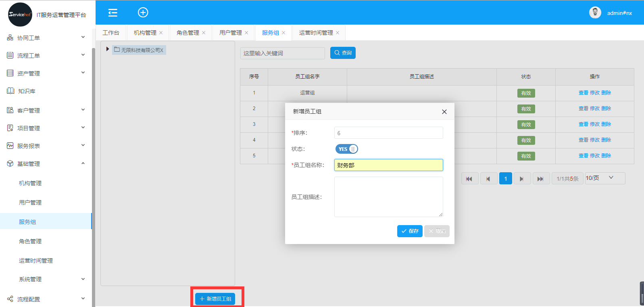644x307 pixels.
Task: Click the admin user avatar icon
Action: (x=595, y=13)
